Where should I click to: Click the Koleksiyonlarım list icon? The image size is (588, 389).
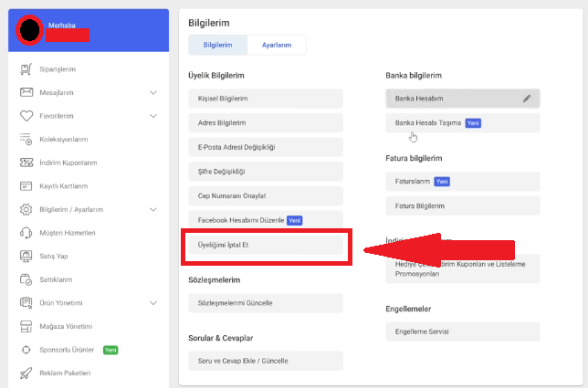(26, 139)
